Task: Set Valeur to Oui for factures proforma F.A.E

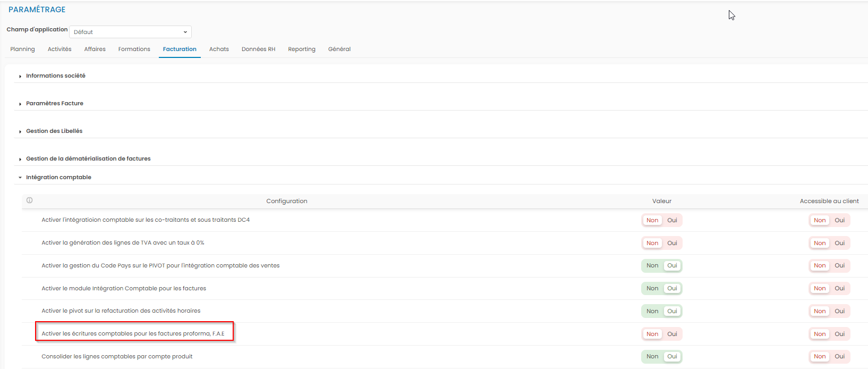Action: coord(672,334)
